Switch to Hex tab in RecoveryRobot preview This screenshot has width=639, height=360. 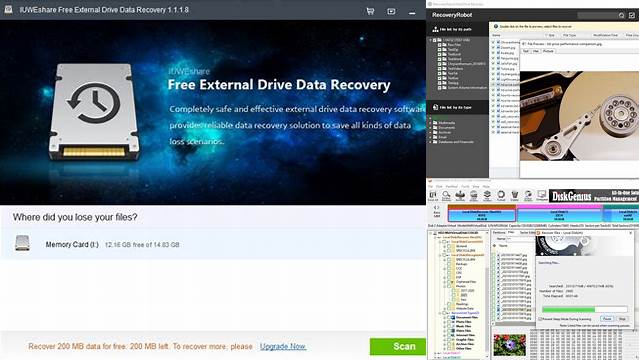536,51
